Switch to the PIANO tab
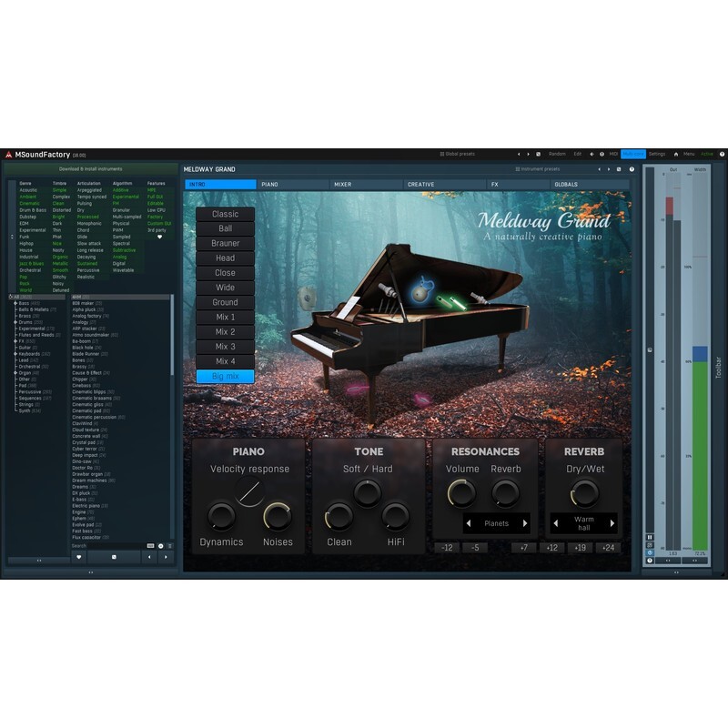This screenshot has height=728, width=728. tap(292, 185)
